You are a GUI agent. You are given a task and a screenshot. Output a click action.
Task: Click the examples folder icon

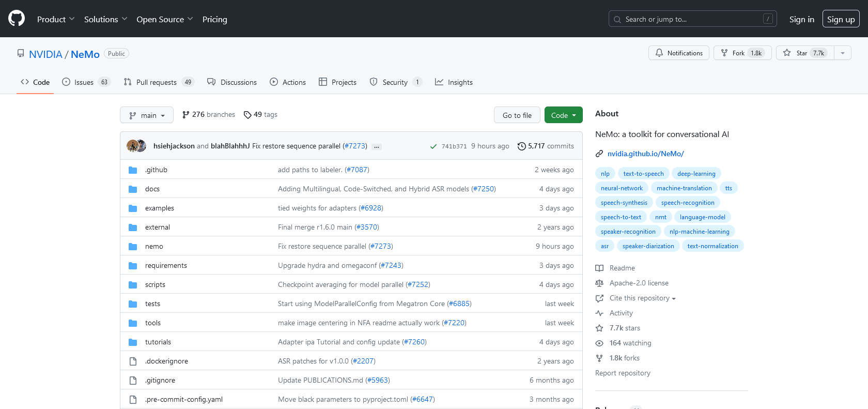point(133,208)
